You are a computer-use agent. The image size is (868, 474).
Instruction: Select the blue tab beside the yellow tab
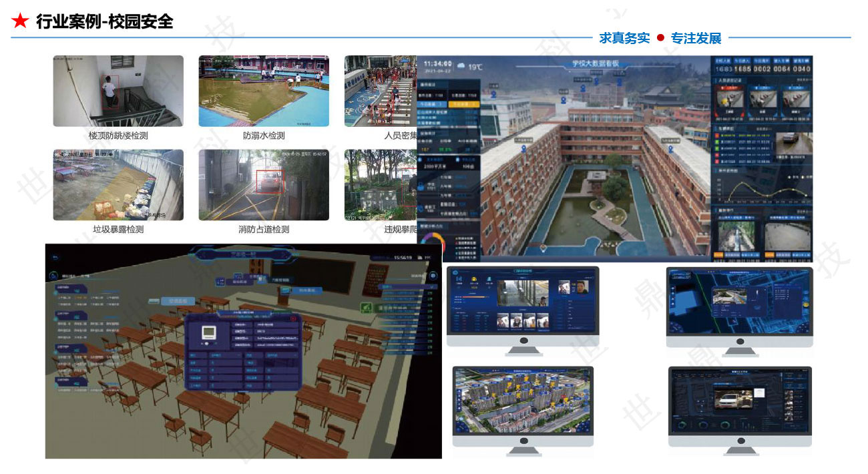point(433,104)
